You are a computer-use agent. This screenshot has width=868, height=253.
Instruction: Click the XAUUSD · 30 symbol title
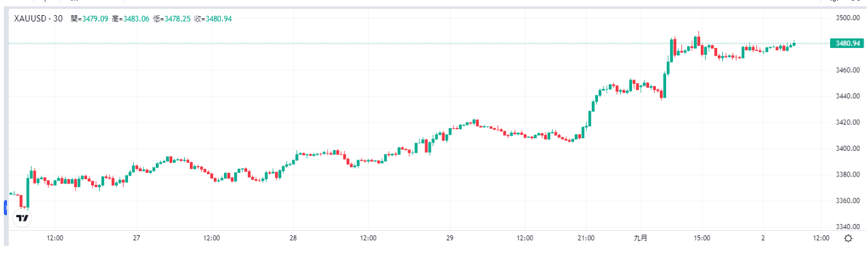click(x=38, y=18)
